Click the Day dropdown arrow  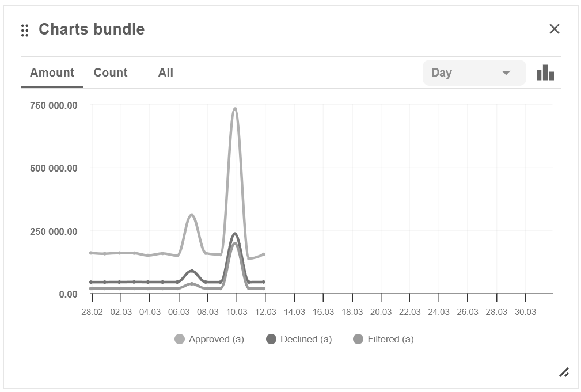506,73
